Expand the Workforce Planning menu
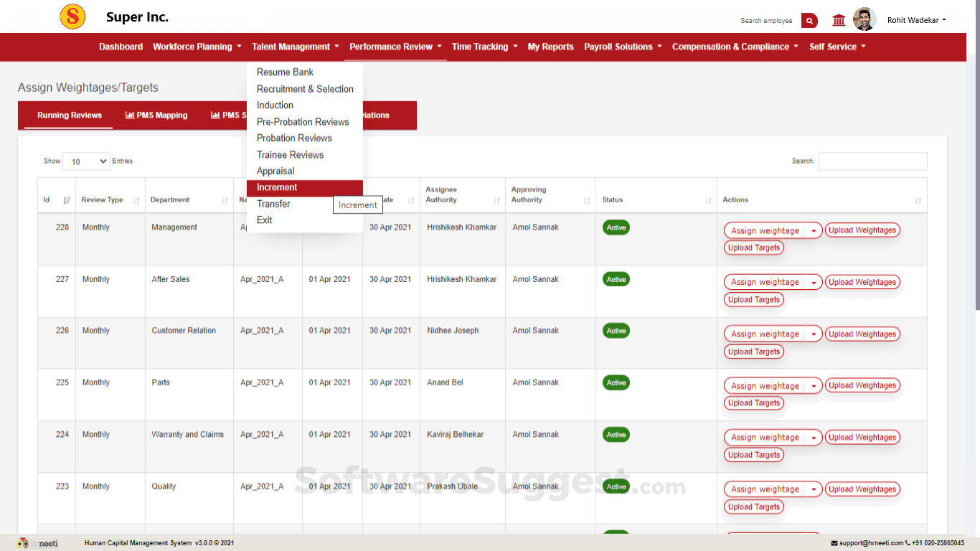This screenshot has width=980, height=551. click(197, 47)
